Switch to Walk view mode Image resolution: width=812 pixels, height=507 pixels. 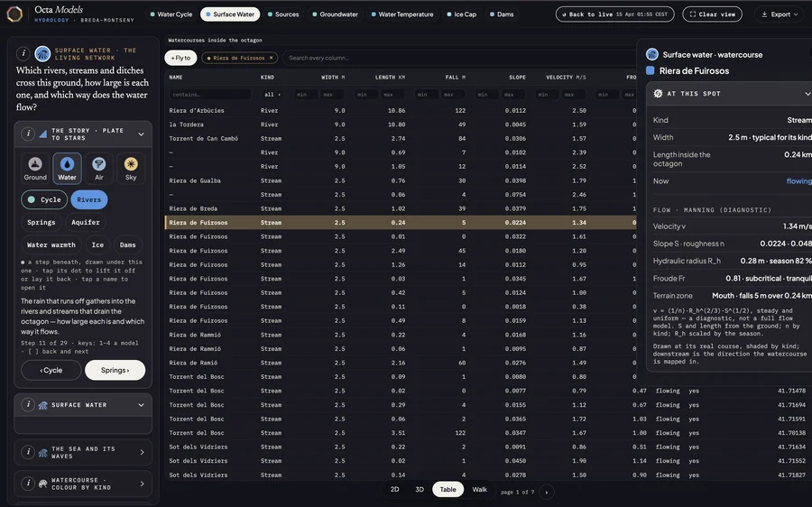480,489
